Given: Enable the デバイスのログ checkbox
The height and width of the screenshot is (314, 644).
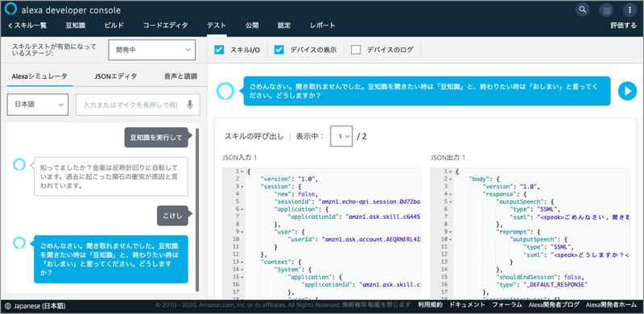Looking at the screenshot, I should tap(356, 50).
